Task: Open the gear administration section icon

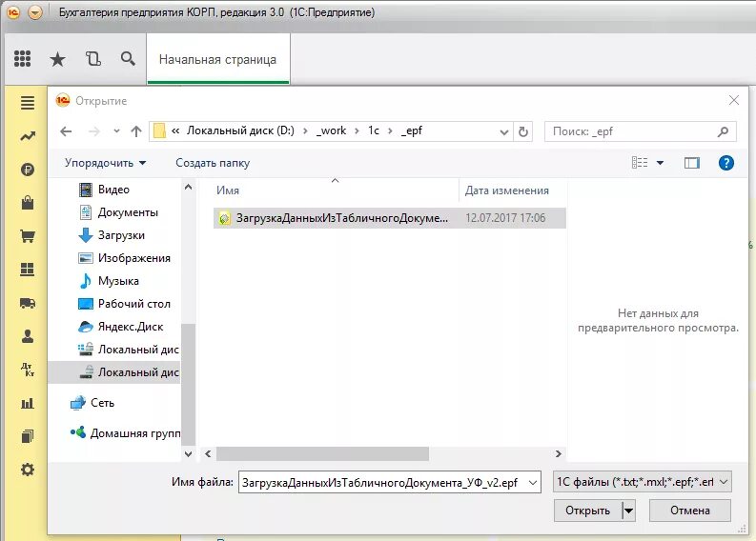Action: coord(28,470)
